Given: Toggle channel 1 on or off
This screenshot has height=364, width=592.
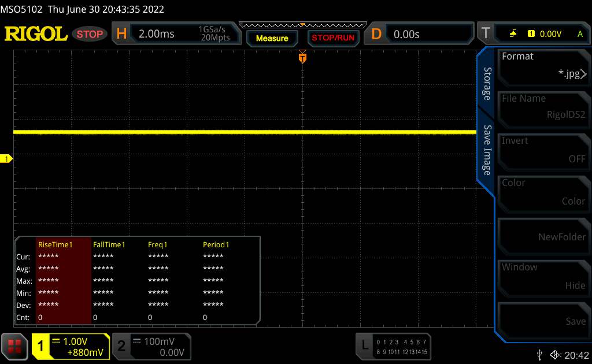Looking at the screenshot, I should [71, 346].
